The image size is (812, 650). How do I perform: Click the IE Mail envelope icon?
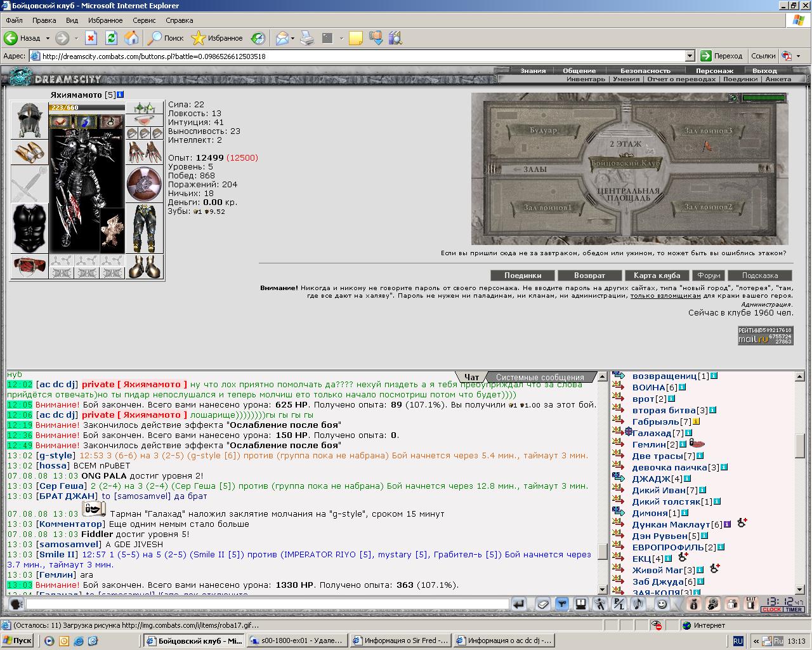coord(282,38)
